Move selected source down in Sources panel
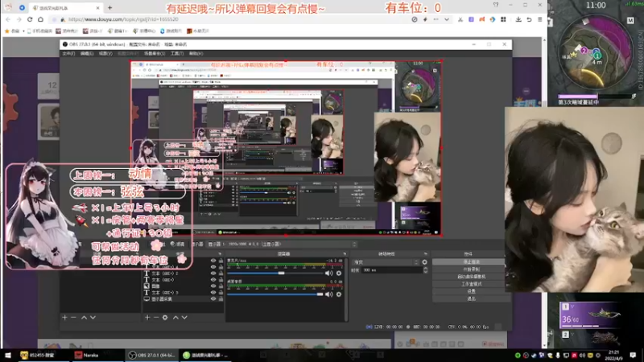644x362 pixels. [x=184, y=317]
